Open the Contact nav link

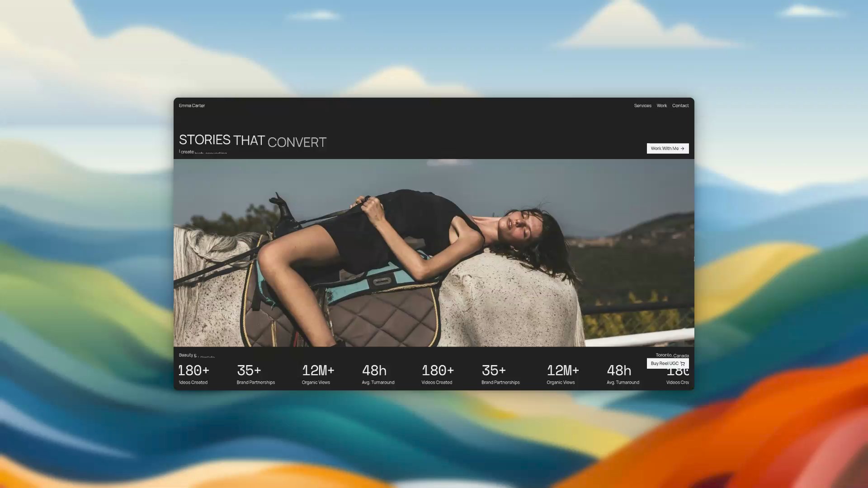coord(680,106)
